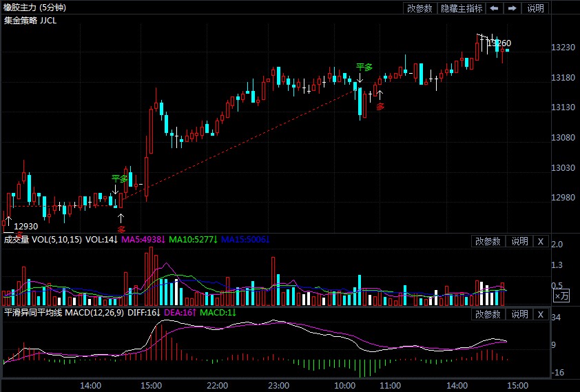This screenshot has height=392, width=580.
Task: Click the ×万 volume unit box
Action: click(561, 296)
